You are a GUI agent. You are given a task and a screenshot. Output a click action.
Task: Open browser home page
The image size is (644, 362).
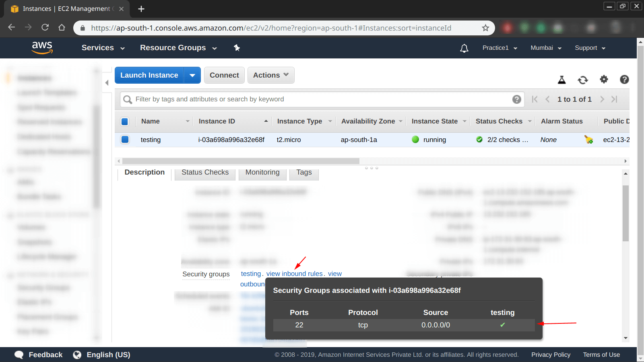point(62,27)
